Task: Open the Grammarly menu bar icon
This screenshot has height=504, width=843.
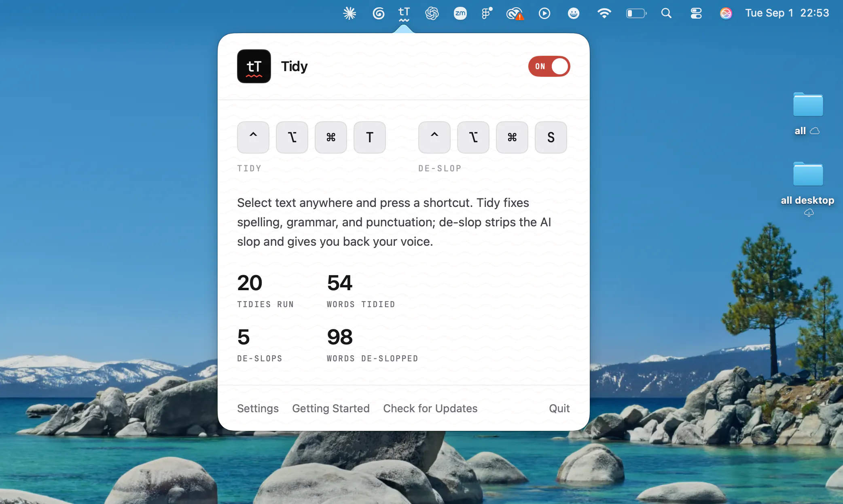Action: (x=378, y=13)
